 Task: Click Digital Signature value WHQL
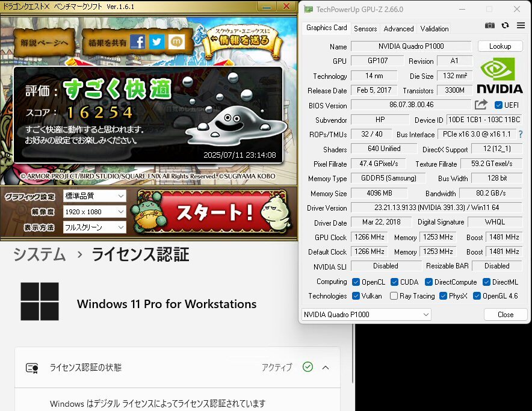495,222
